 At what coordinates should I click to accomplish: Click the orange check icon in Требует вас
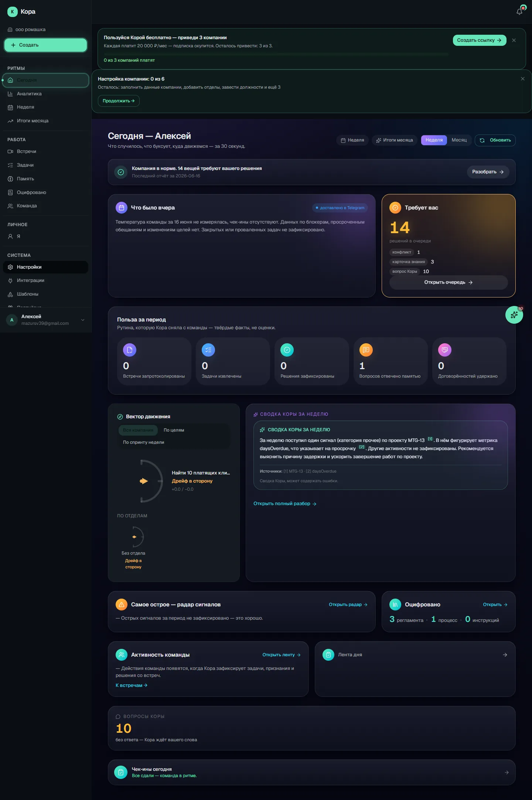pos(395,208)
